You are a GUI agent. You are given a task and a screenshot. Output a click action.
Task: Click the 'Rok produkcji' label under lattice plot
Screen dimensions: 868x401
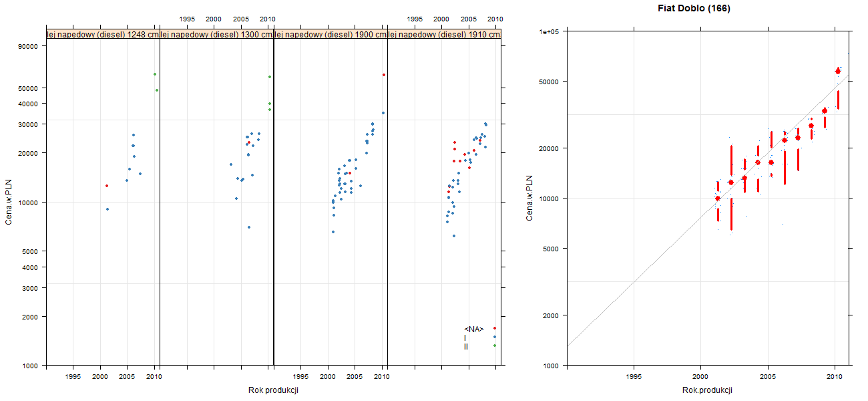[x=273, y=390]
